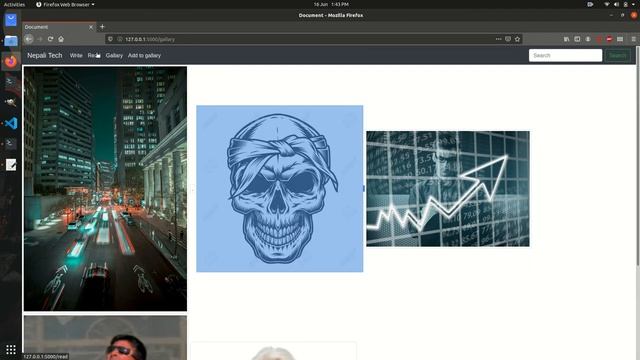Select the Document browser tab
Image resolution: width=640 pixels, height=360 pixels.
[x=59, y=27]
